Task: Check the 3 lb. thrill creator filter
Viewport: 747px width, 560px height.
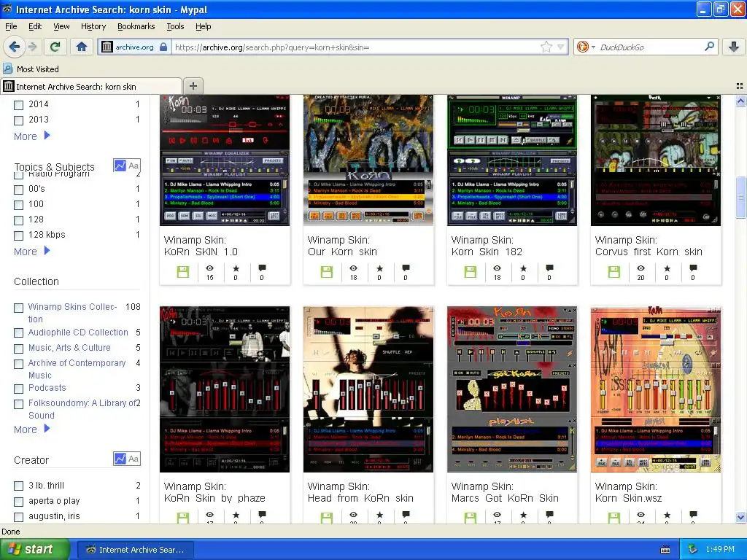Action: pos(18,486)
